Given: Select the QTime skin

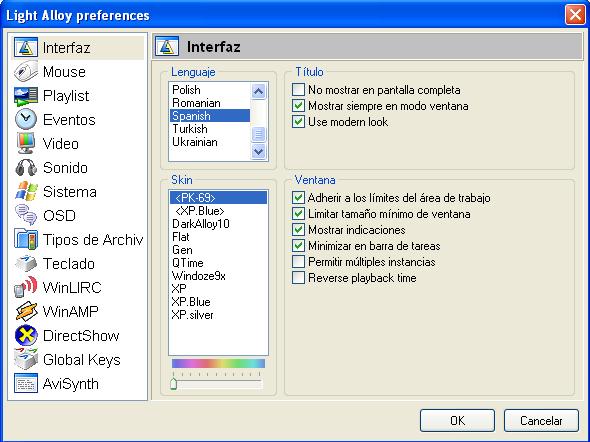Looking at the screenshot, I should tap(218, 263).
